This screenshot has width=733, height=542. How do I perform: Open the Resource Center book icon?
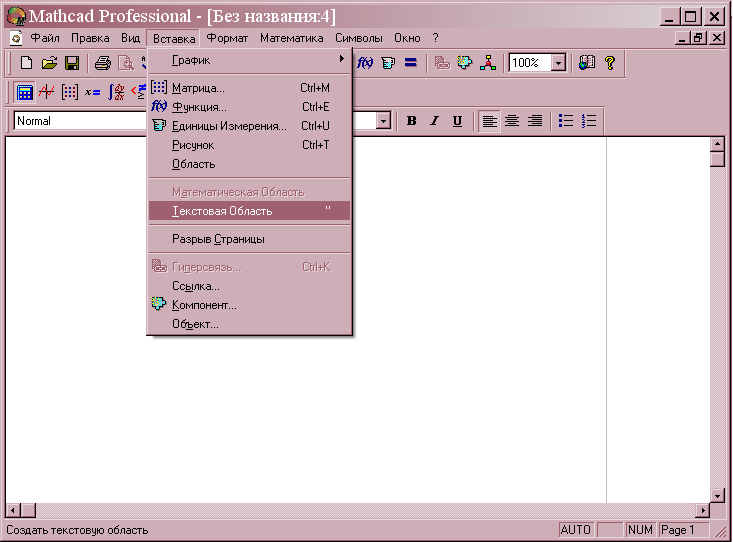click(x=587, y=63)
